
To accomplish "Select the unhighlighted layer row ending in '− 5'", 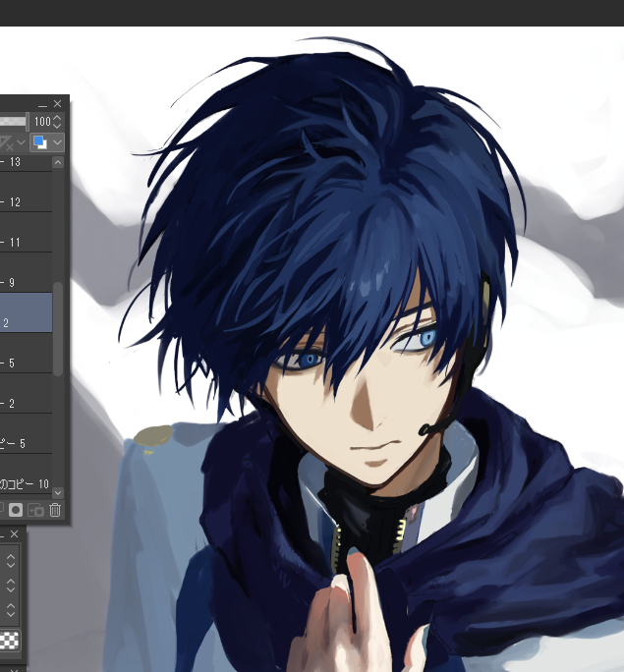I will tap(26, 353).
